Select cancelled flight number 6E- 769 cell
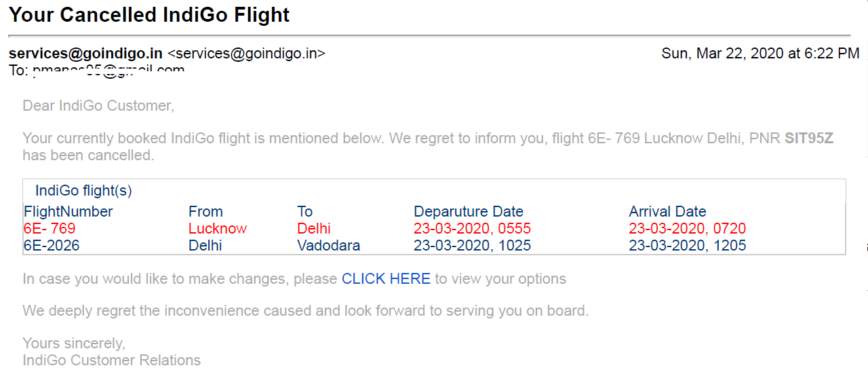 click(x=50, y=229)
